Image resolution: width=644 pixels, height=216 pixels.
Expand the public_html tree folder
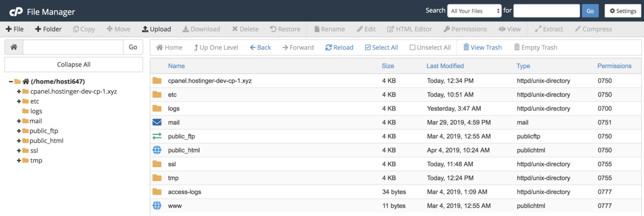click(x=19, y=141)
